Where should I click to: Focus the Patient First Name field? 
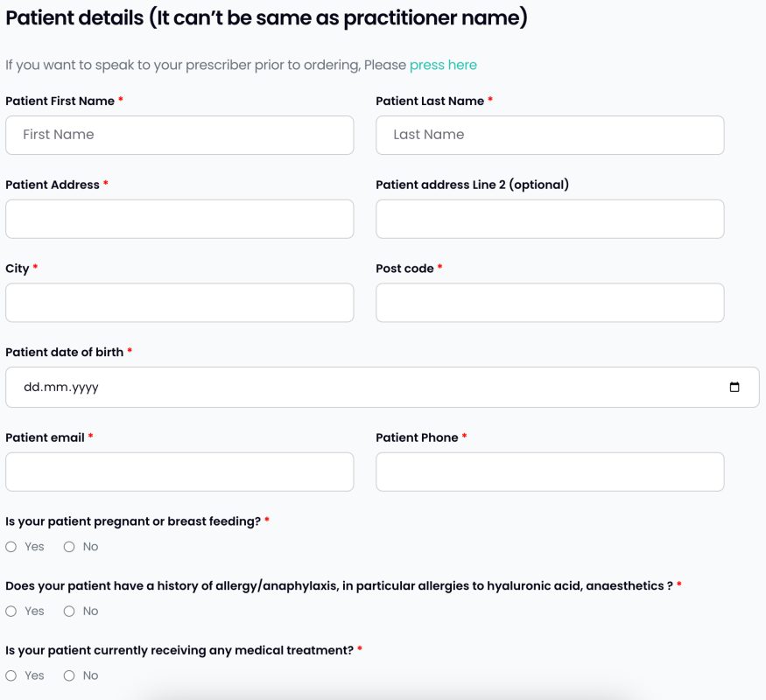(179, 136)
